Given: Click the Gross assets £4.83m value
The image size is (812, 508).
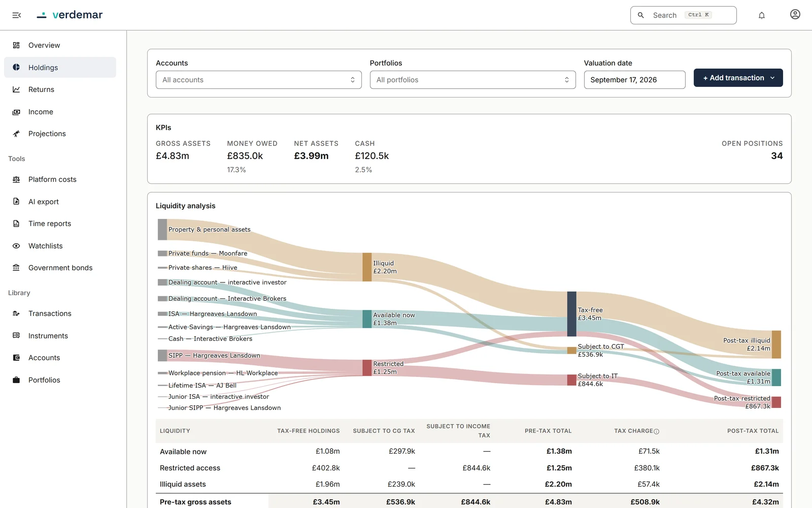Looking at the screenshot, I should click(x=173, y=156).
